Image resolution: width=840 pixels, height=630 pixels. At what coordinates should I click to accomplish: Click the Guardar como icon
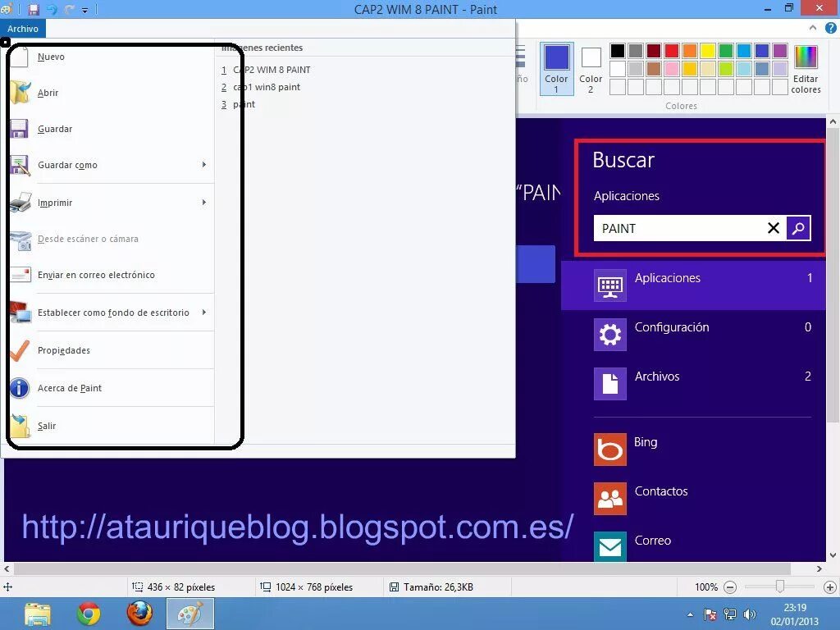[21, 165]
